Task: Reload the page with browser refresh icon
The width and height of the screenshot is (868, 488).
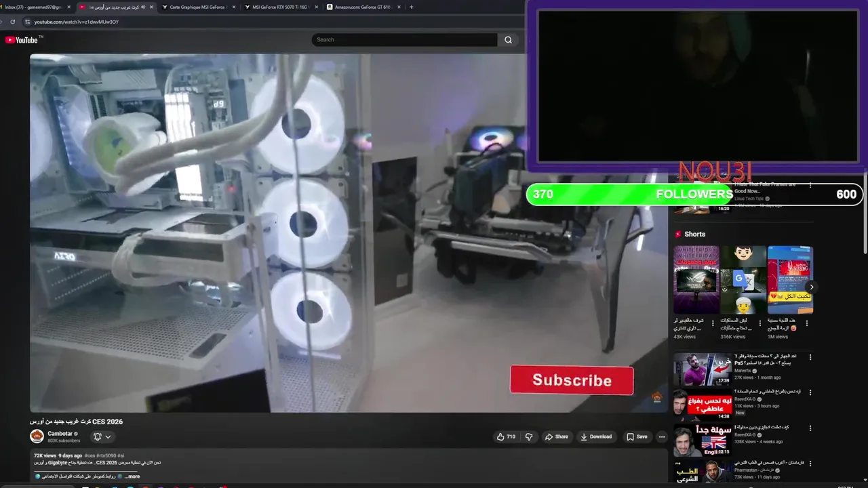Action: point(12,22)
